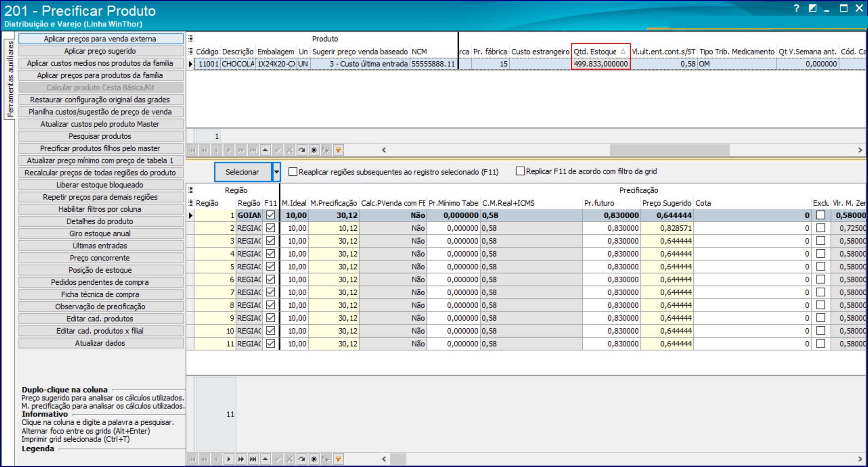Click the Tipo Trib. Medicamento column header
The image size is (868, 467).
[737, 51]
